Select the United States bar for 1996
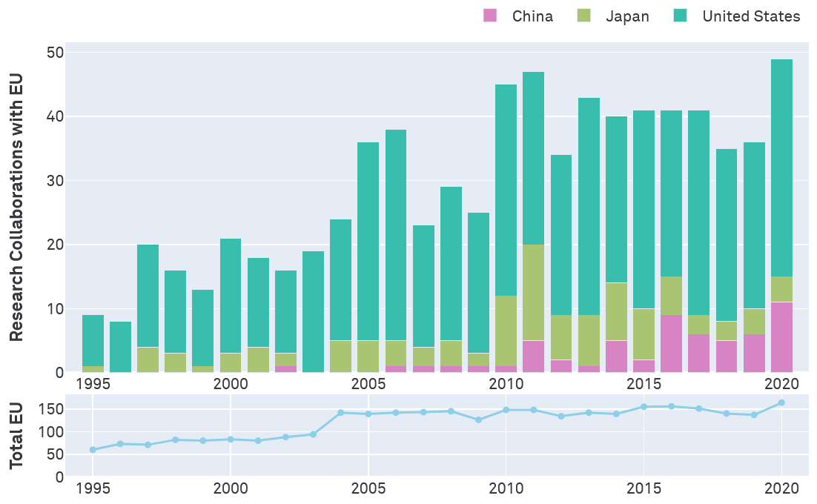Image resolution: width=817 pixels, height=504 pixels. tap(120, 347)
